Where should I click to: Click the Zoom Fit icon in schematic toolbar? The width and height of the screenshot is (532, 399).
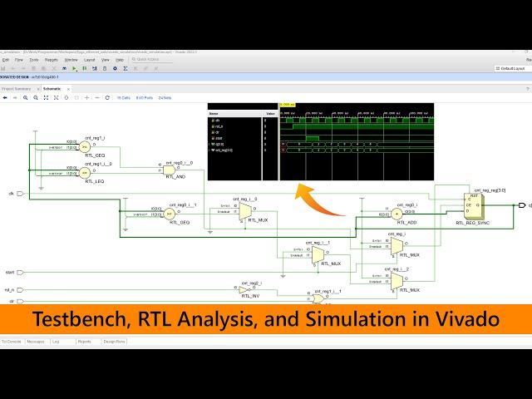coord(46,98)
